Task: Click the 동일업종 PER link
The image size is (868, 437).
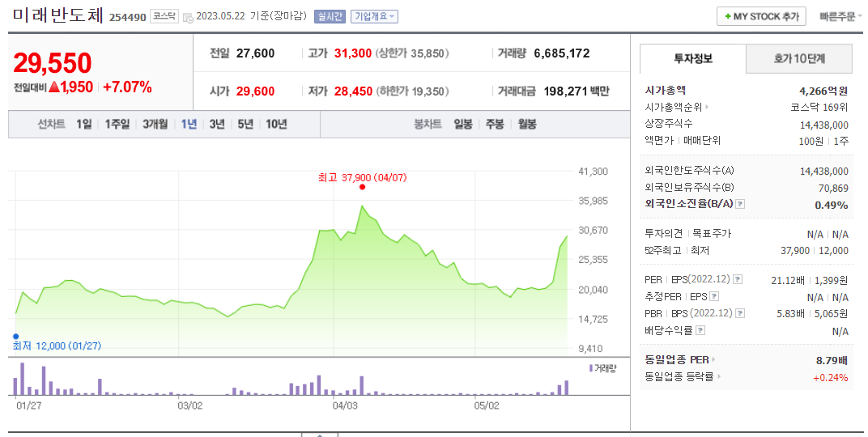Action: coord(677,359)
